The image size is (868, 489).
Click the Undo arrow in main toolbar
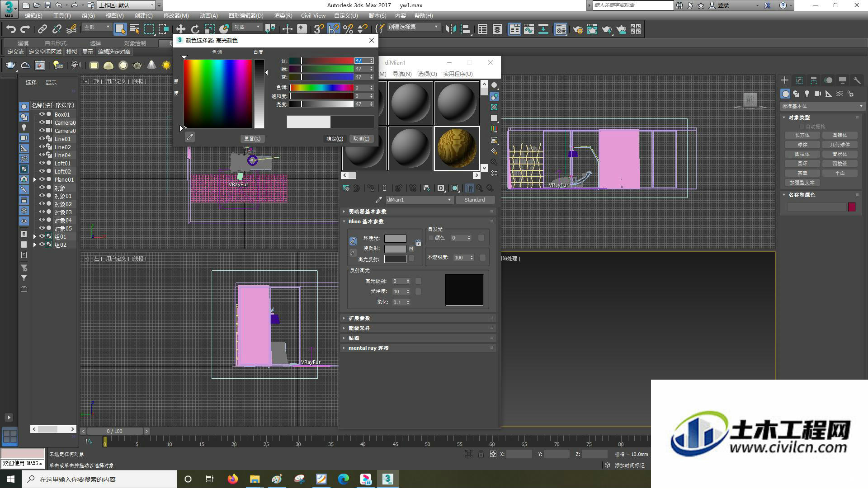pyautogui.click(x=11, y=29)
